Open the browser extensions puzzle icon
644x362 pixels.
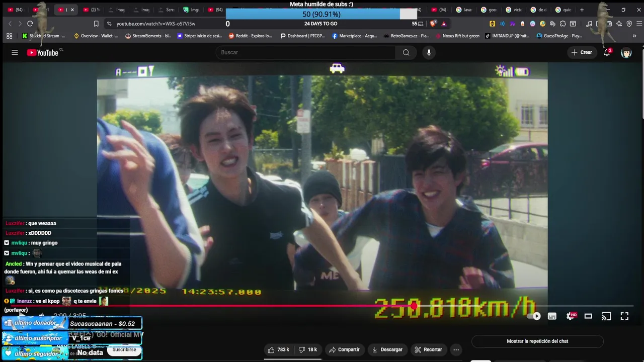coord(562,24)
